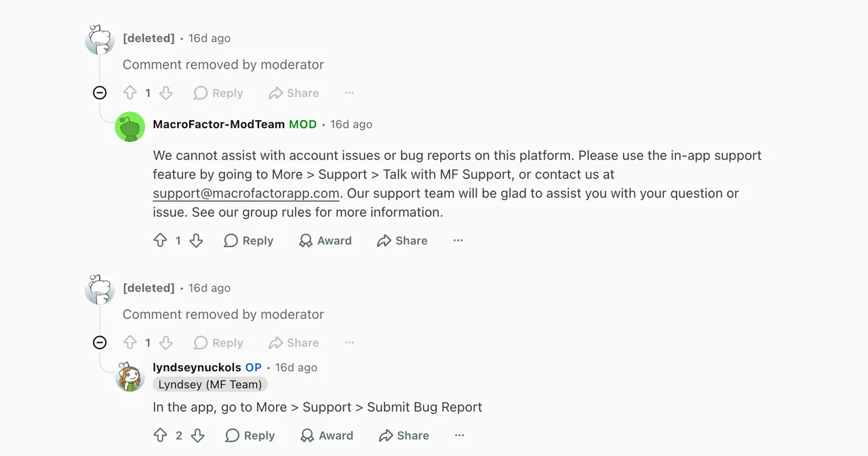Open more options on ModTeam comment
868x456 pixels.
click(458, 240)
